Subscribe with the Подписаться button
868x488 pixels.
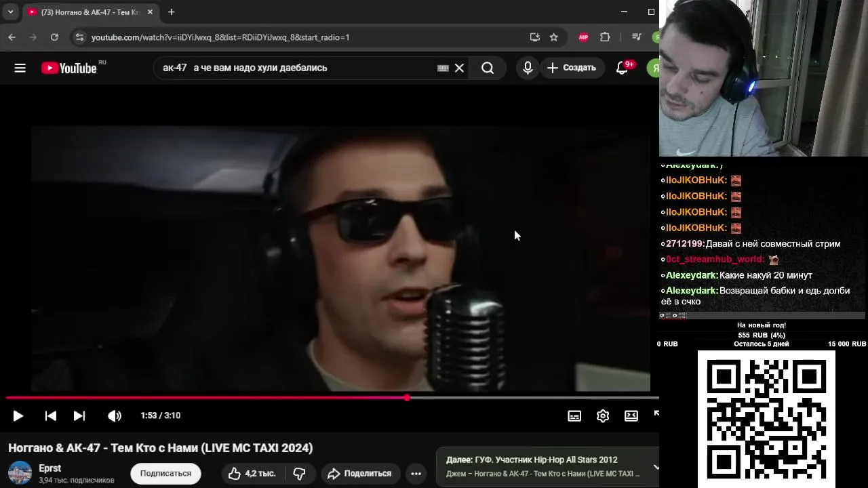tap(165, 473)
